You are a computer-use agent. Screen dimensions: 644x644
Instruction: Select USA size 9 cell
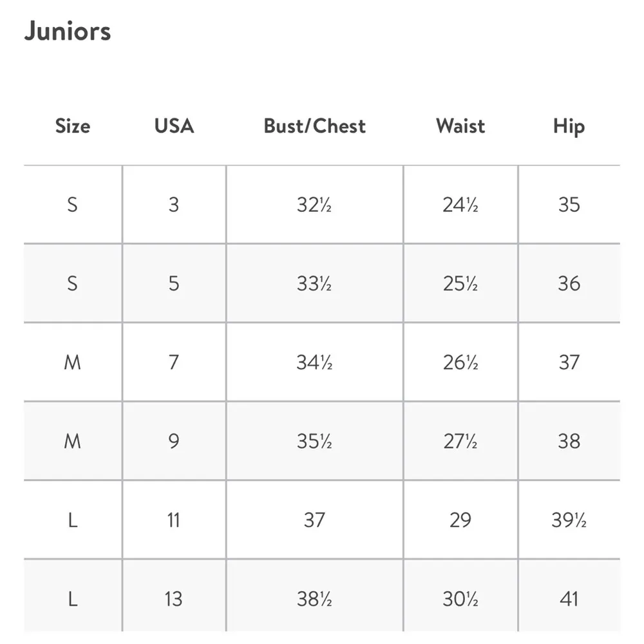tap(174, 441)
